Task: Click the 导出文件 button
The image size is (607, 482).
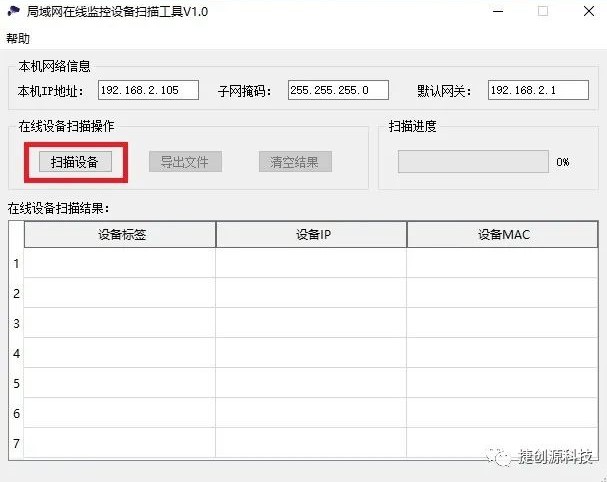Action: point(185,161)
